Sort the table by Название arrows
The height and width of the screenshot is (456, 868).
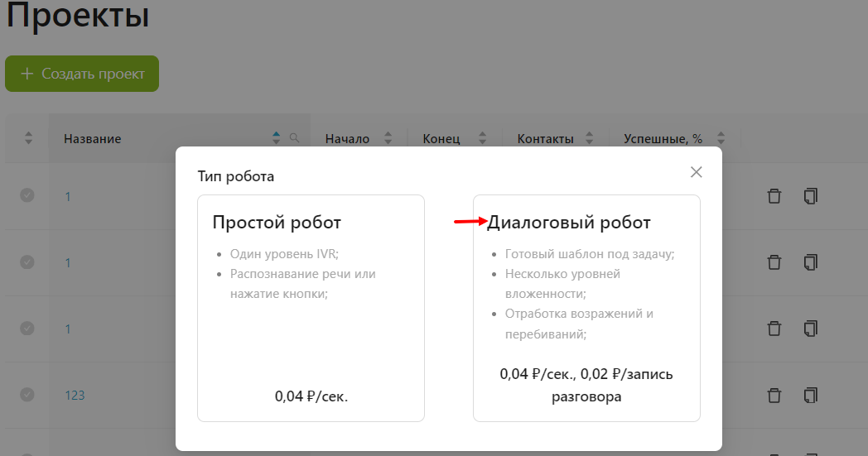click(x=277, y=138)
